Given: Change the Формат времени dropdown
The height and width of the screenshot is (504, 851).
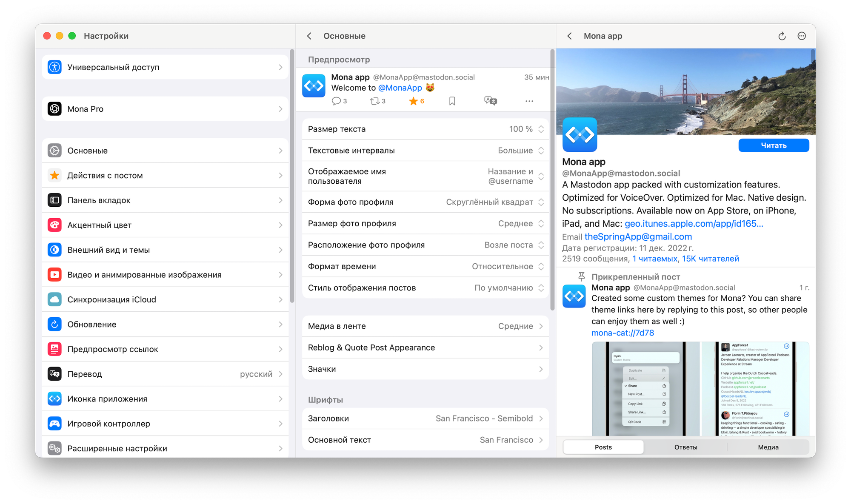Looking at the screenshot, I should 507,266.
